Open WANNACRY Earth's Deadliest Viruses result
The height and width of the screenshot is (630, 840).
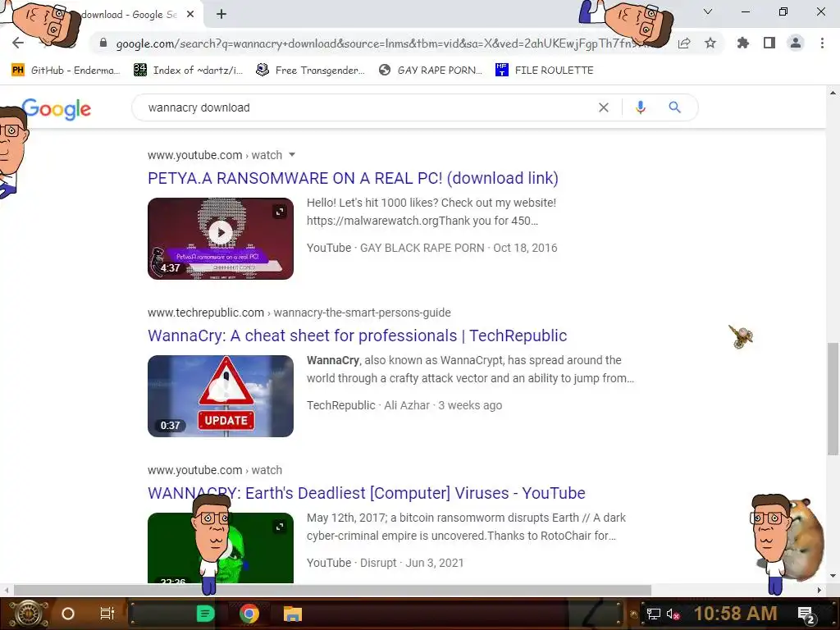coord(367,493)
